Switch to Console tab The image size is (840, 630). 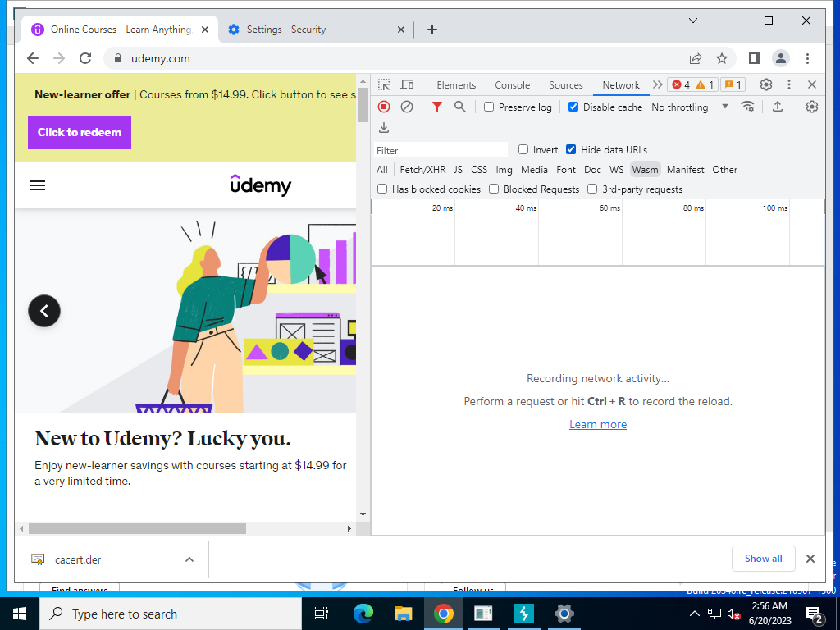click(x=512, y=84)
